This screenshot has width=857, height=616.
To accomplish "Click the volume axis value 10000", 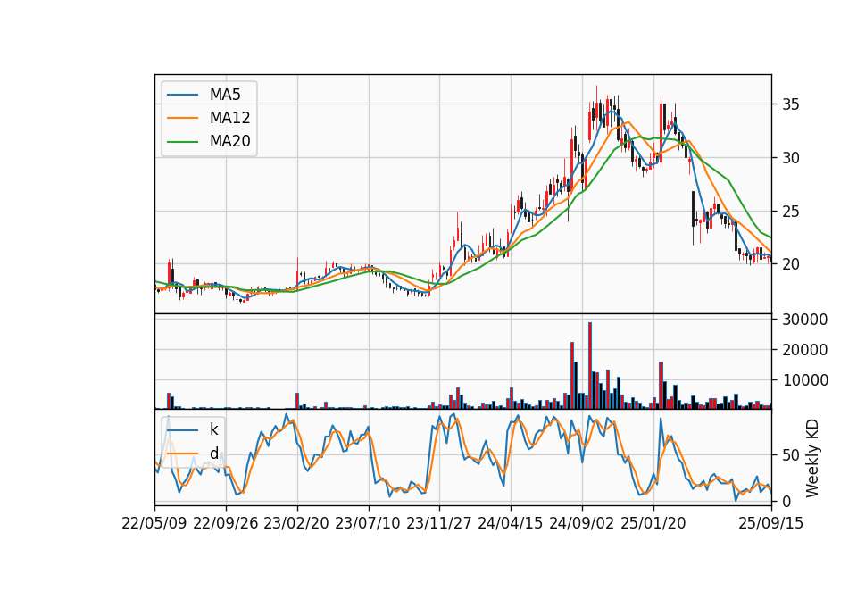I will click(804, 380).
